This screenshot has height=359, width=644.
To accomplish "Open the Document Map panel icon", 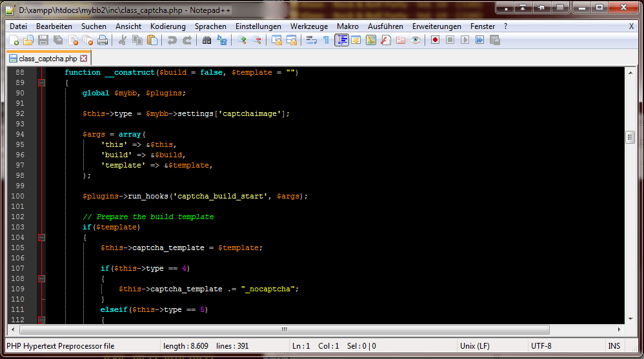I will (x=371, y=40).
